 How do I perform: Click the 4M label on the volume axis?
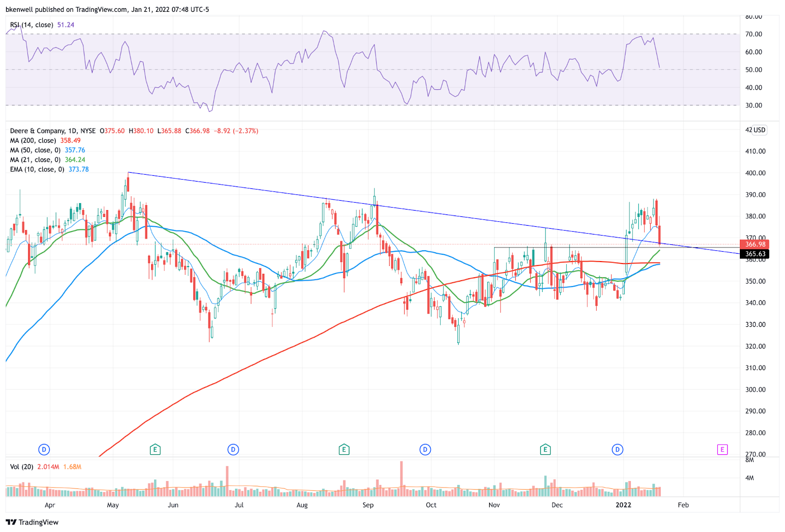750,478
